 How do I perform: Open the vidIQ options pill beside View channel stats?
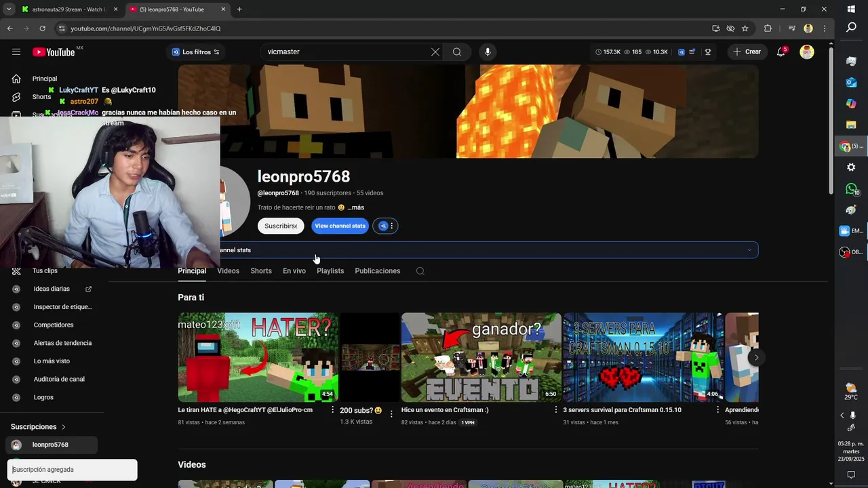pos(386,226)
